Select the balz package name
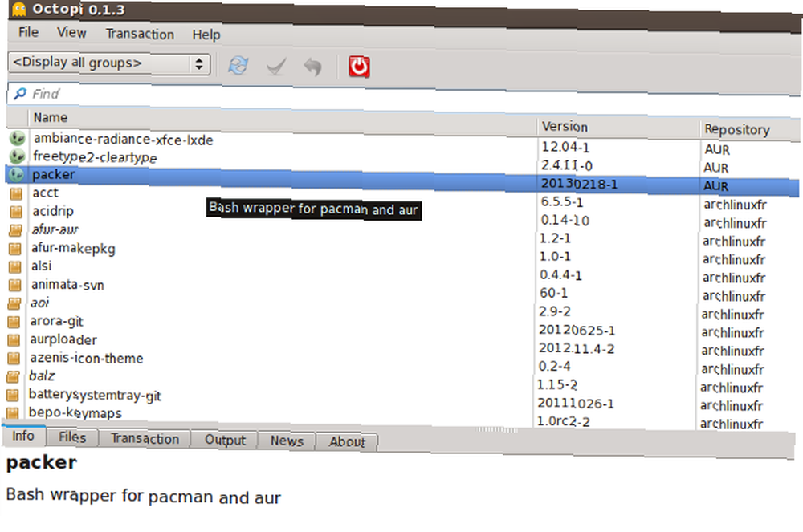 [42, 376]
